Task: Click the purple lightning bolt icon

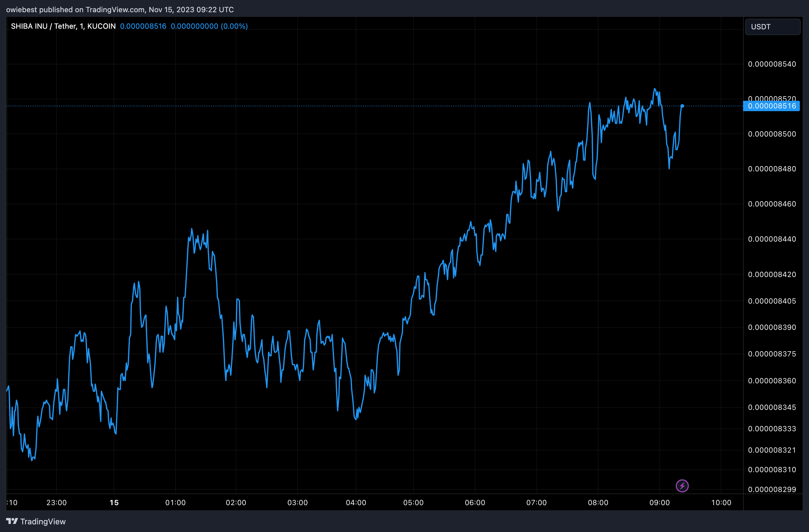Action: click(x=682, y=486)
